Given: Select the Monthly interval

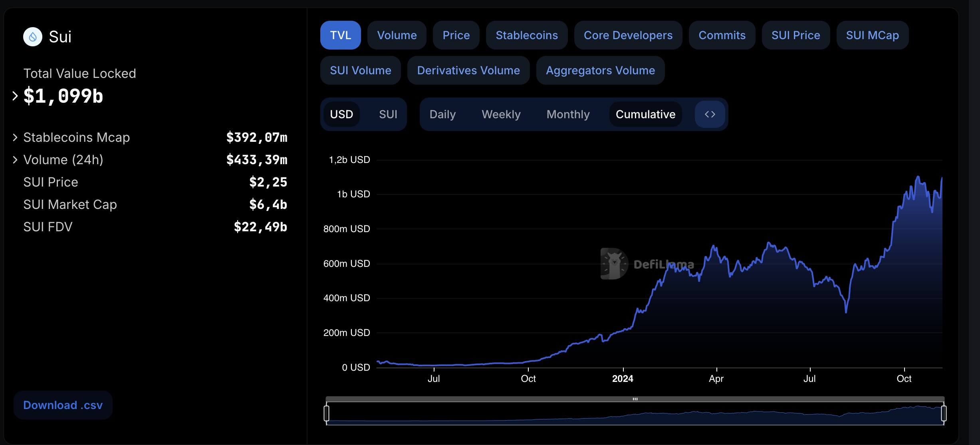Looking at the screenshot, I should [x=568, y=114].
